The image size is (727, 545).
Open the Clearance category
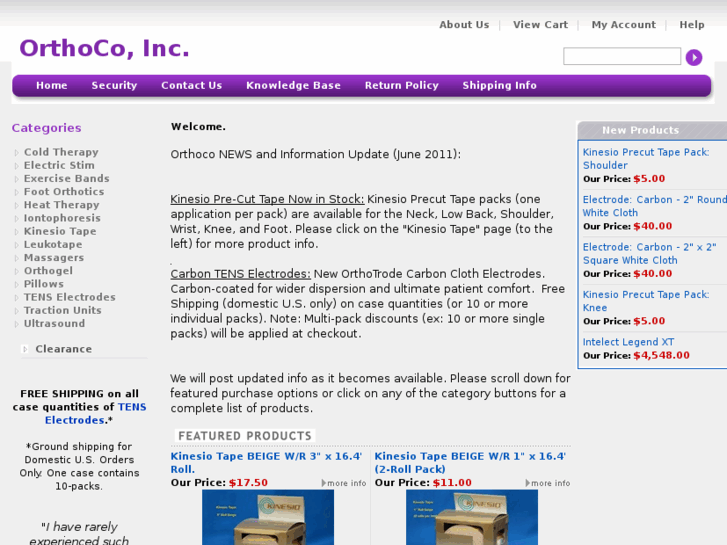pos(64,349)
